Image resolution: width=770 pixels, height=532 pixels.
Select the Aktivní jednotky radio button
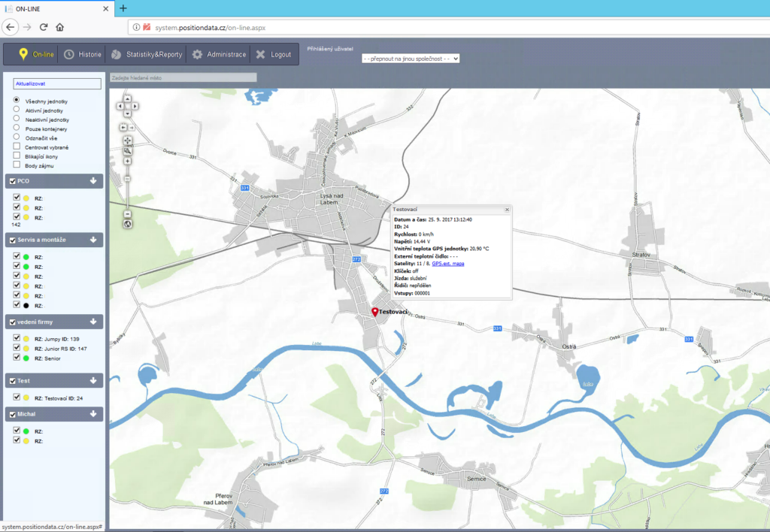point(17,110)
